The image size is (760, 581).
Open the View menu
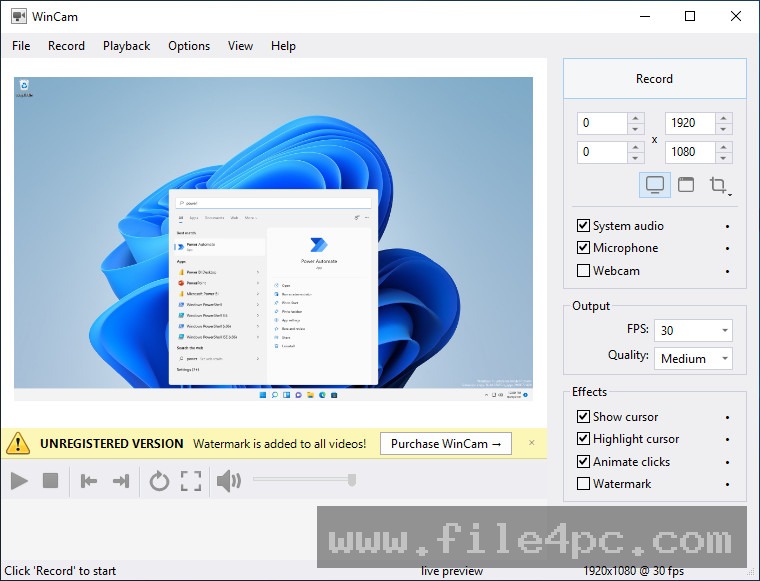click(x=240, y=46)
